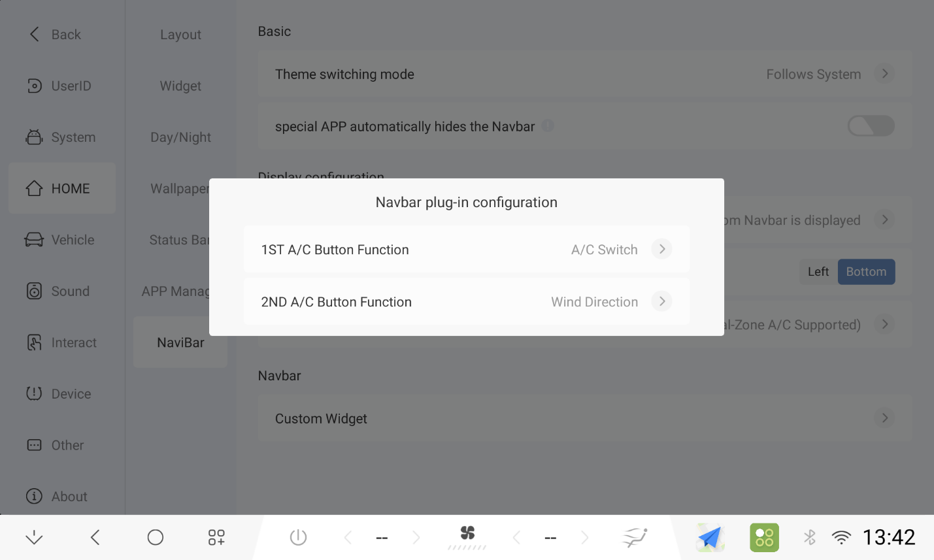Tap the navbar back arrow icon
Viewport: 934px width, 560px height.
[95, 537]
